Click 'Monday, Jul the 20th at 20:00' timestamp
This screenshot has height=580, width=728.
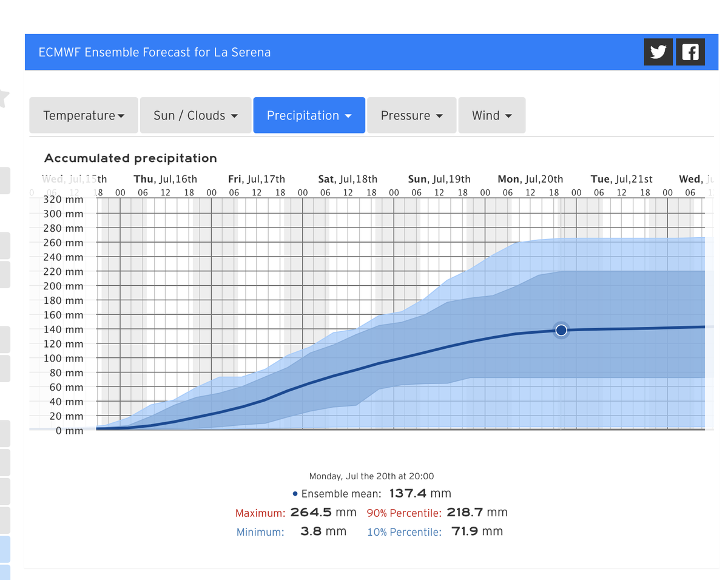371,476
